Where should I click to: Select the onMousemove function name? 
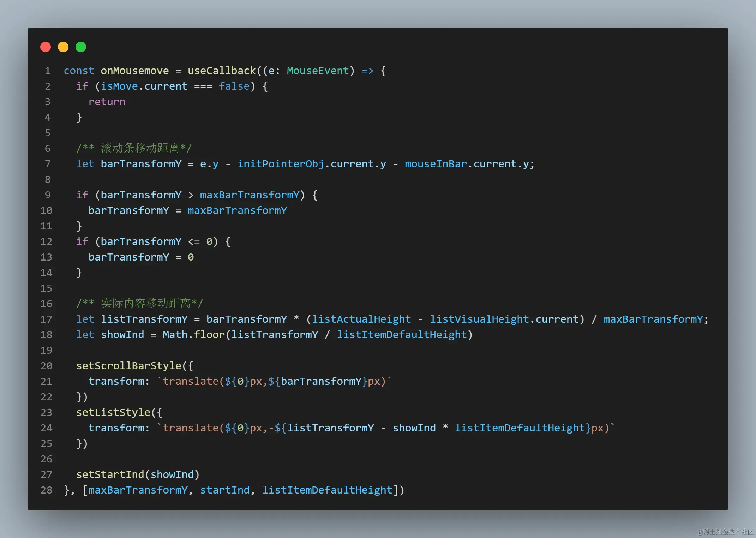pyautogui.click(x=134, y=71)
